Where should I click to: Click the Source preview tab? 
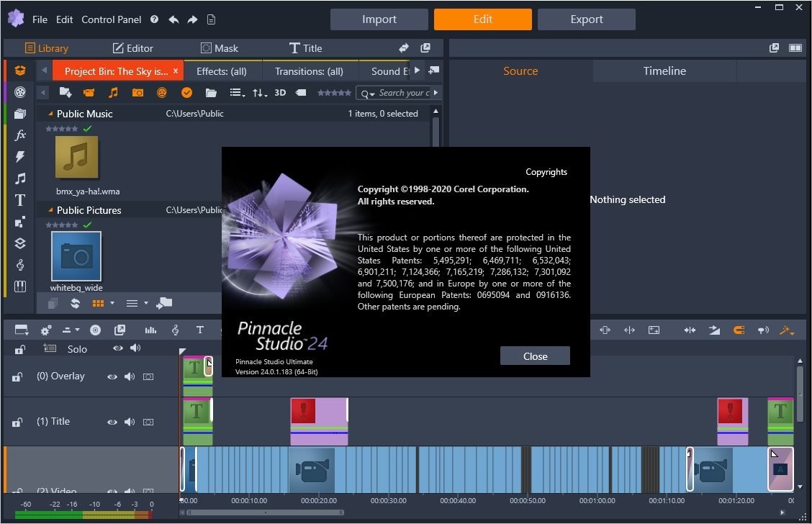pos(520,71)
